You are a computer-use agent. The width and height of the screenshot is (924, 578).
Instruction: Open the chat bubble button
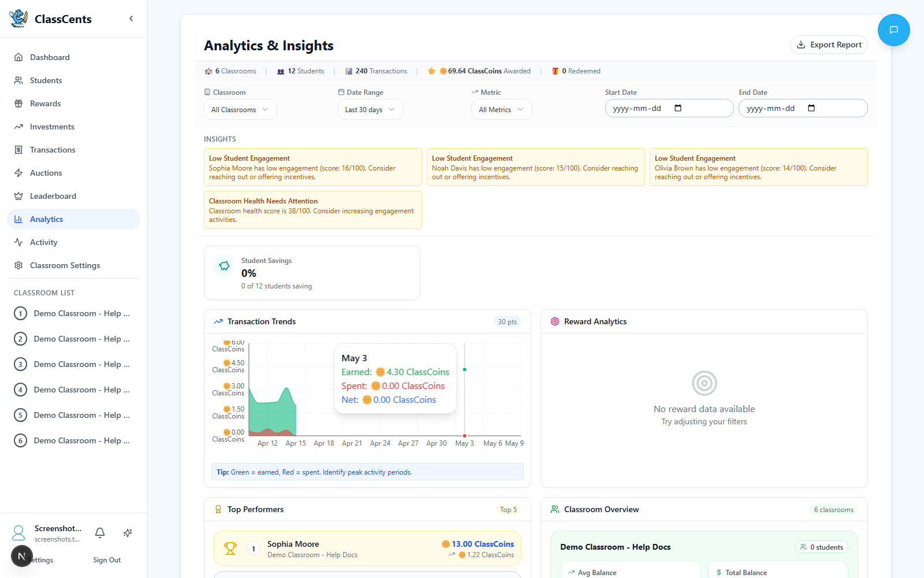pos(893,30)
